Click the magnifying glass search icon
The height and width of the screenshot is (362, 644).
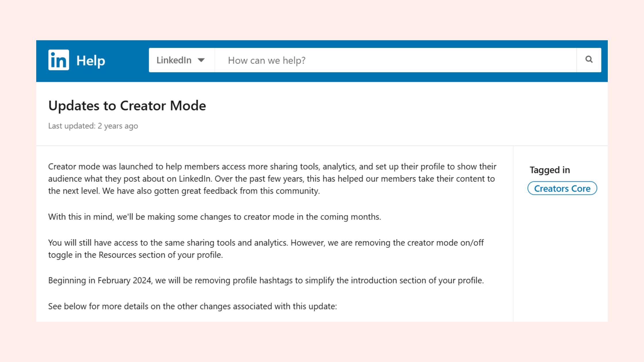(589, 60)
